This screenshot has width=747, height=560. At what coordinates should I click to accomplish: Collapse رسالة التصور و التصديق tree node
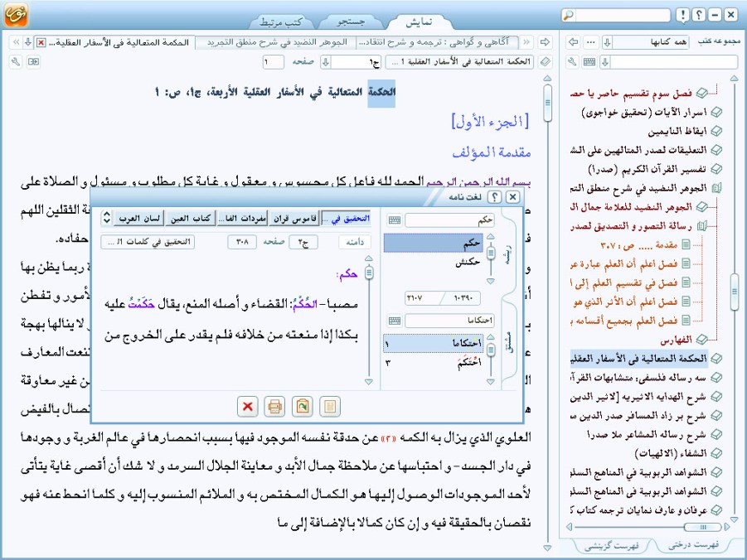[x=704, y=227]
